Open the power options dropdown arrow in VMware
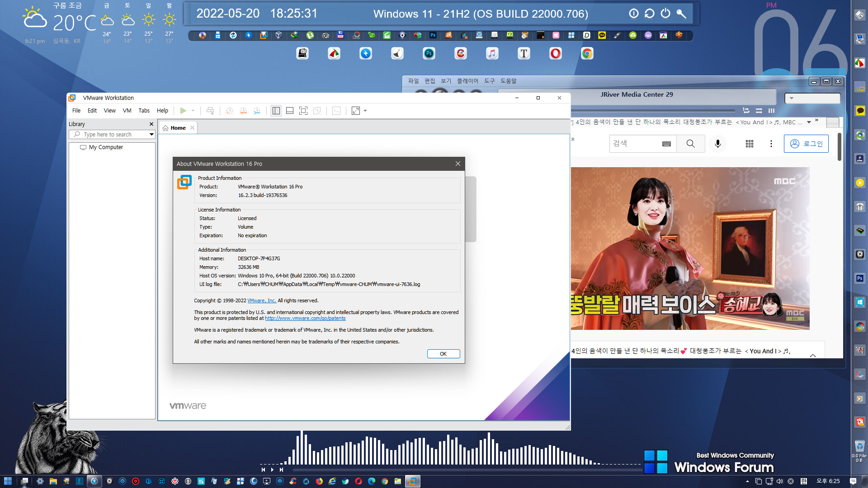868x488 pixels. click(x=193, y=111)
